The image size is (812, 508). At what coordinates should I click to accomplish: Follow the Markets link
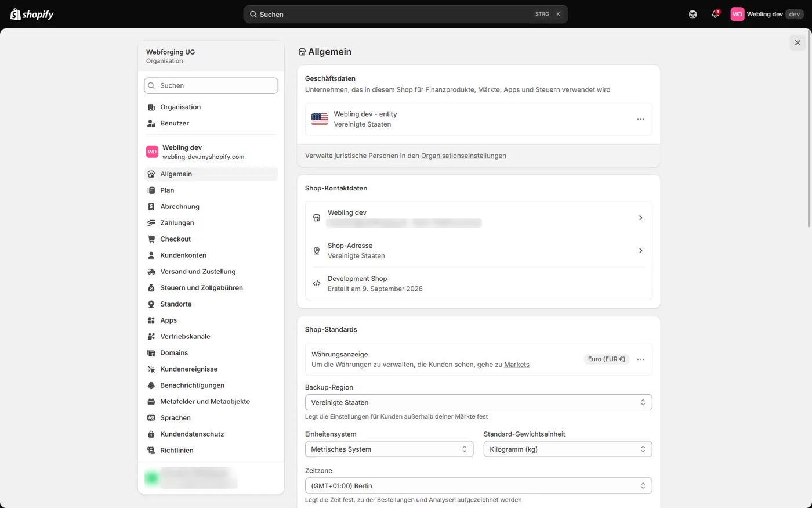(517, 365)
